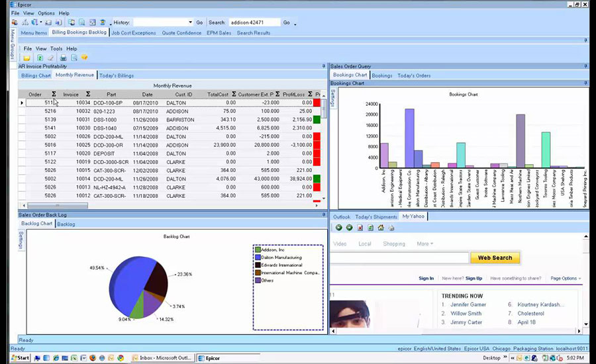The height and width of the screenshot is (364, 596).
Task: Switch to Today's Billings tab
Action: click(117, 75)
